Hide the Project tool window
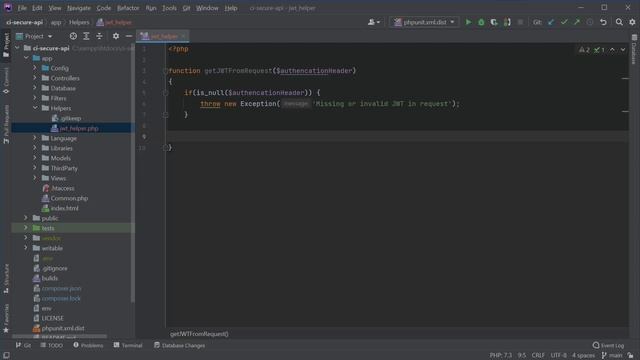This screenshot has height=360, width=640. (x=129, y=36)
